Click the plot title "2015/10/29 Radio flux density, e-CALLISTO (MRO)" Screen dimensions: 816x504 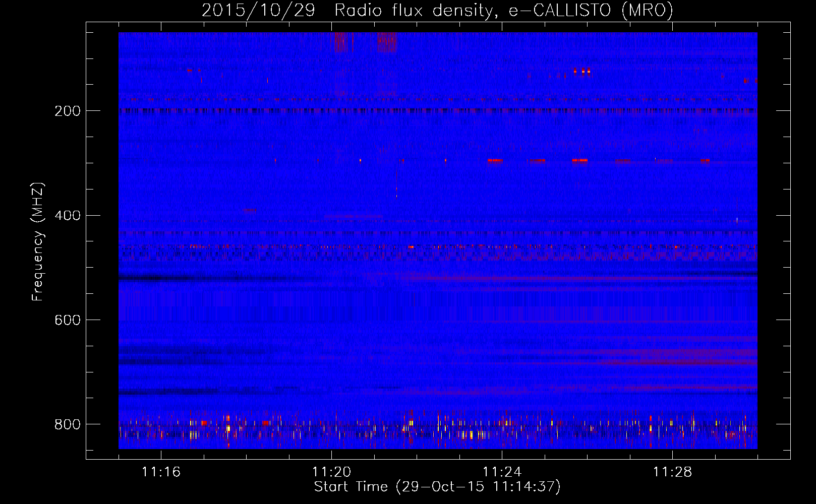tap(437, 11)
